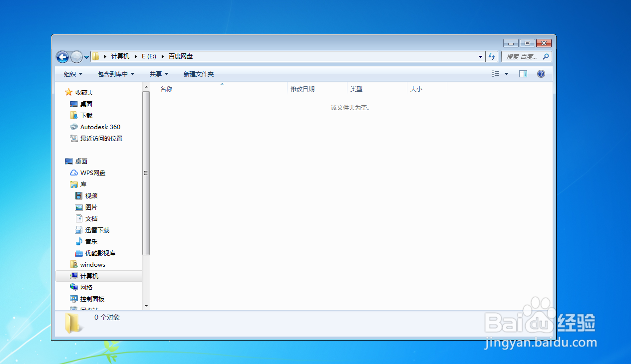Change view with the view icon
Image resolution: width=631 pixels, height=364 pixels.
click(x=496, y=74)
